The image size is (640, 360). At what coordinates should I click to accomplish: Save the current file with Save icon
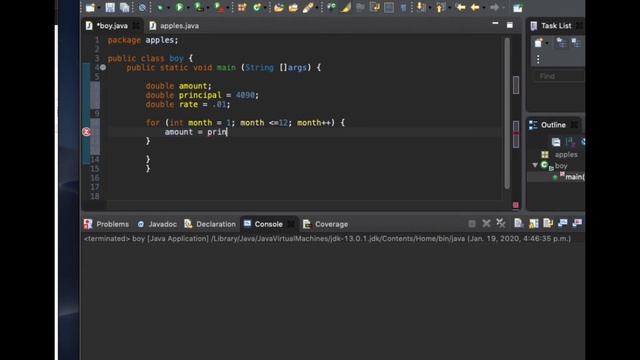[110, 8]
